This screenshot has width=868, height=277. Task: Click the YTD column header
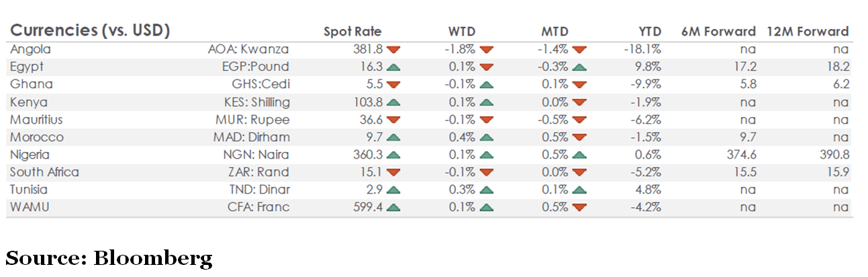[x=650, y=32]
